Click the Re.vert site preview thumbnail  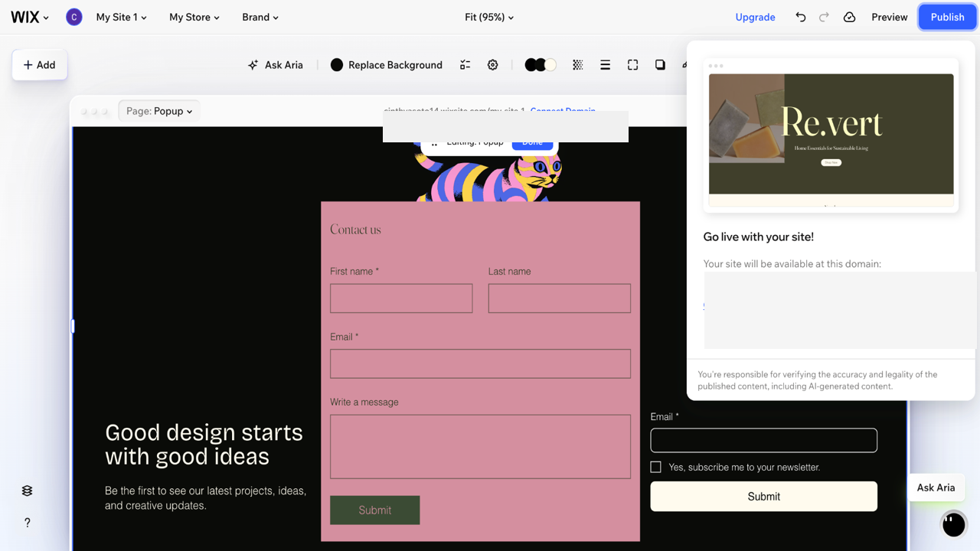(831, 134)
